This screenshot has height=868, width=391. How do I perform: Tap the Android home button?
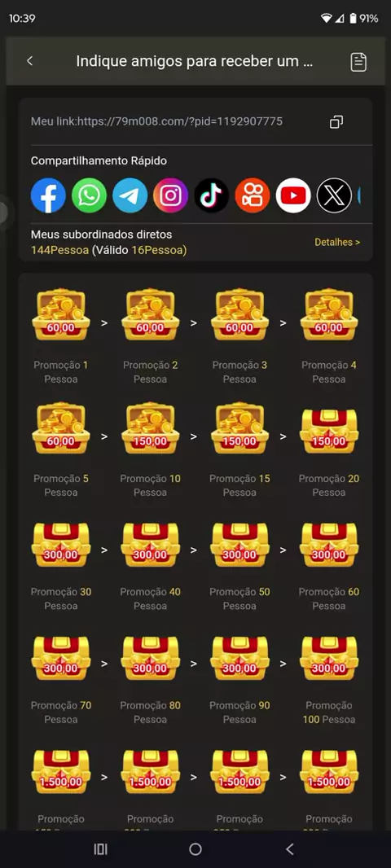pyautogui.click(x=195, y=849)
